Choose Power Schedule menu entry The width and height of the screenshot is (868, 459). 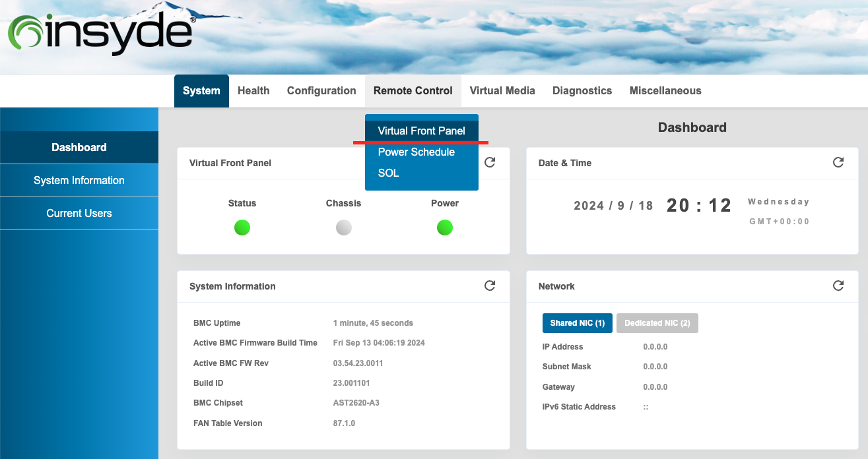click(x=416, y=152)
